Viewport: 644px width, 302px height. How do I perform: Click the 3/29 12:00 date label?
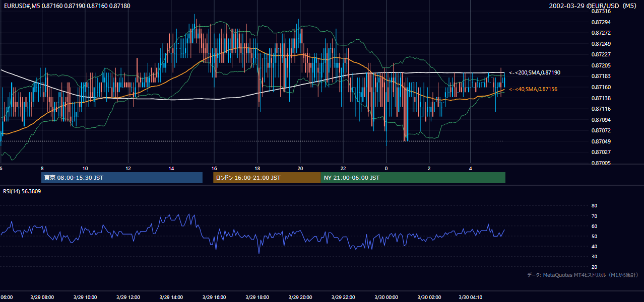point(128,297)
